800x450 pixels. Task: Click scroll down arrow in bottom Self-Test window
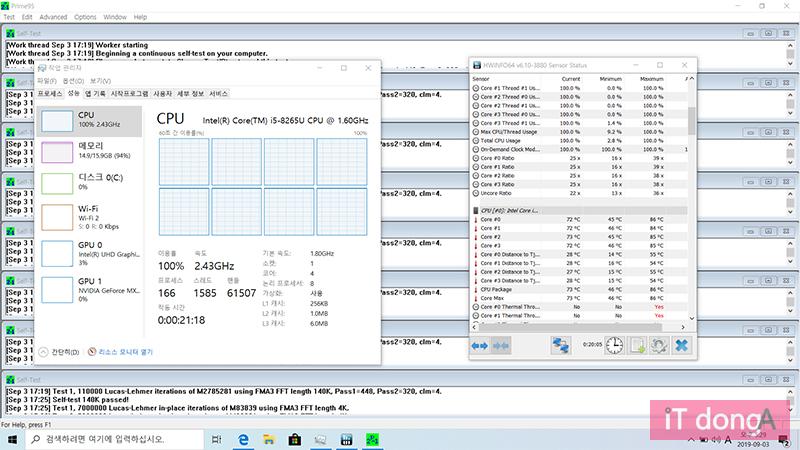[x=790, y=409]
